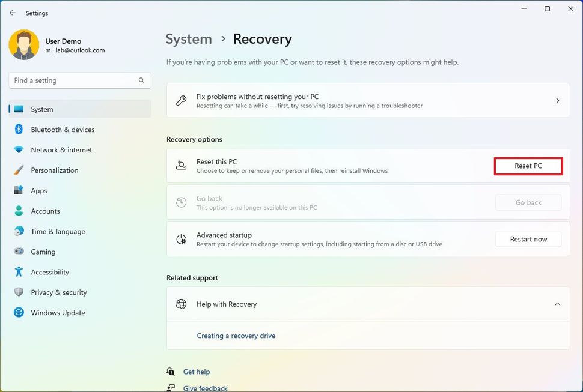Image resolution: width=583 pixels, height=392 pixels.
Task: Click the Accounts person icon
Action: point(19,211)
